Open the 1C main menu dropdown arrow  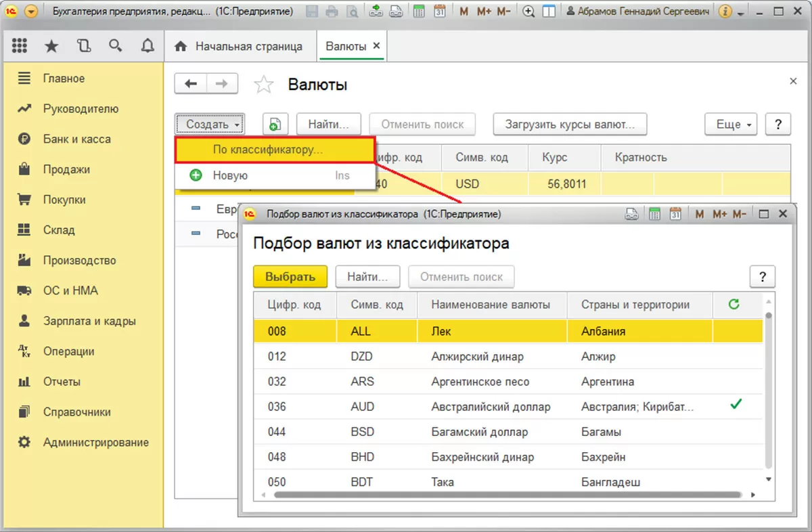point(31,12)
